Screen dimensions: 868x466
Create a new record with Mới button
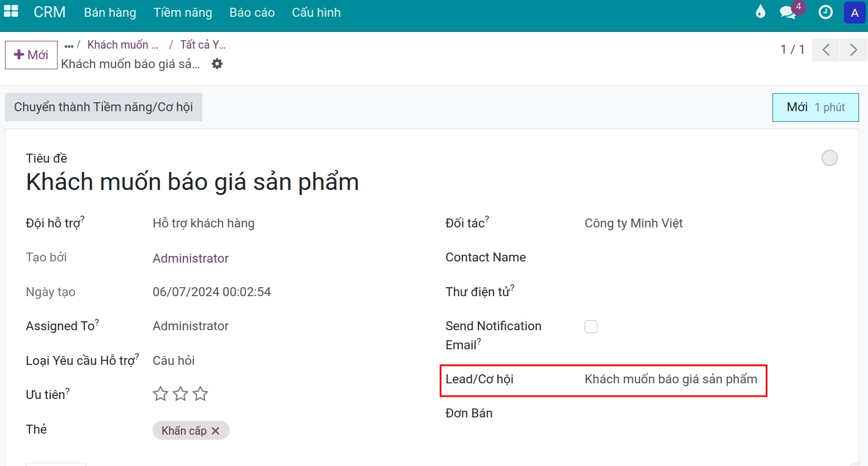(x=31, y=55)
